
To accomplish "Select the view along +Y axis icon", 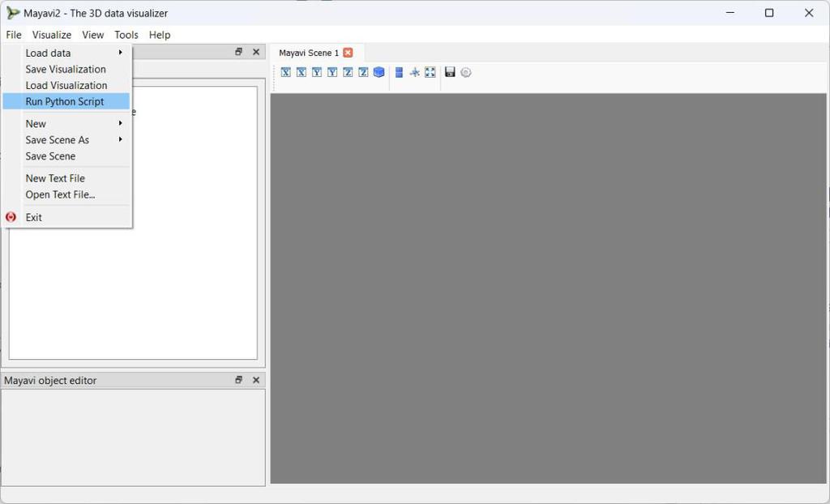I will coord(316,72).
